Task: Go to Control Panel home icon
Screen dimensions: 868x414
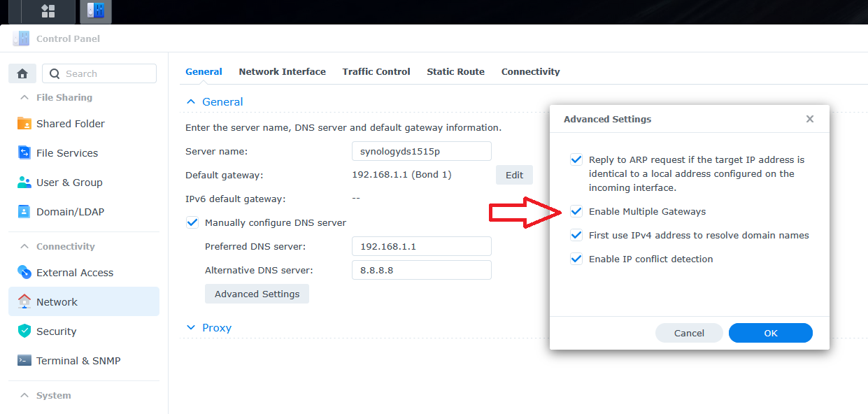Action: point(22,73)
